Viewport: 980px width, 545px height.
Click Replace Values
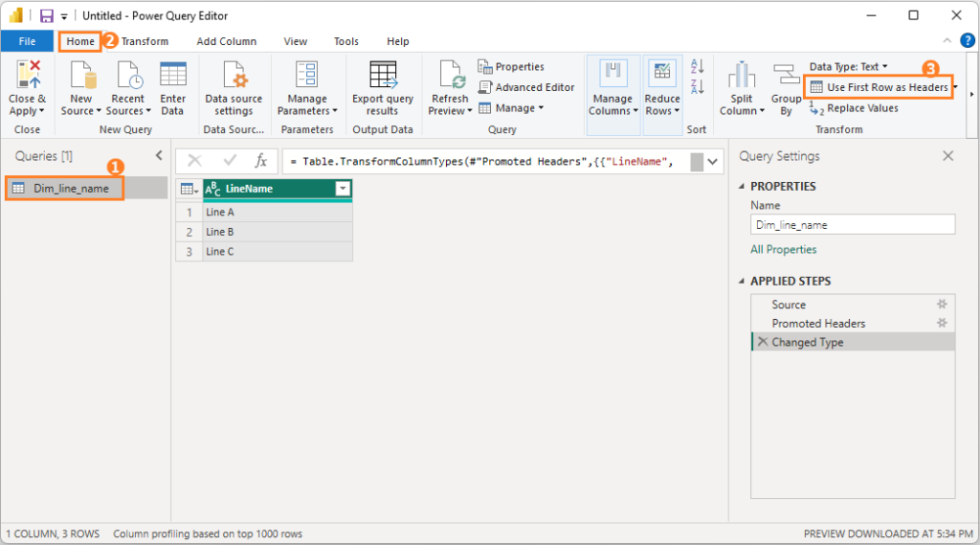point(854,108)
